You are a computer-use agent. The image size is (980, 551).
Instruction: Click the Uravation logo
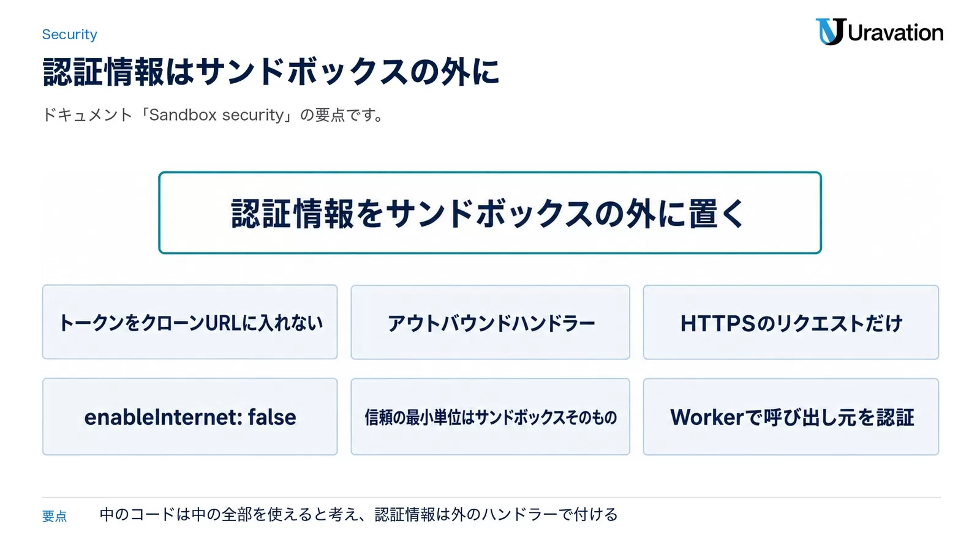(879, 32)
